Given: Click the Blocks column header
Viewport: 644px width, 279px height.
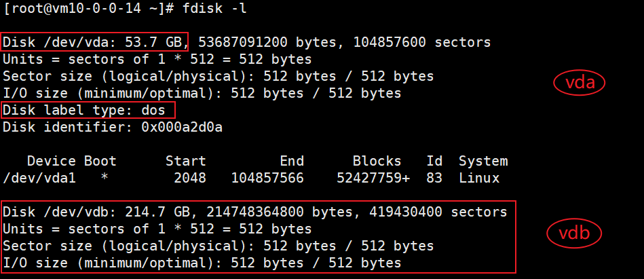Looking at the screenshot, I should click(377, 161).
